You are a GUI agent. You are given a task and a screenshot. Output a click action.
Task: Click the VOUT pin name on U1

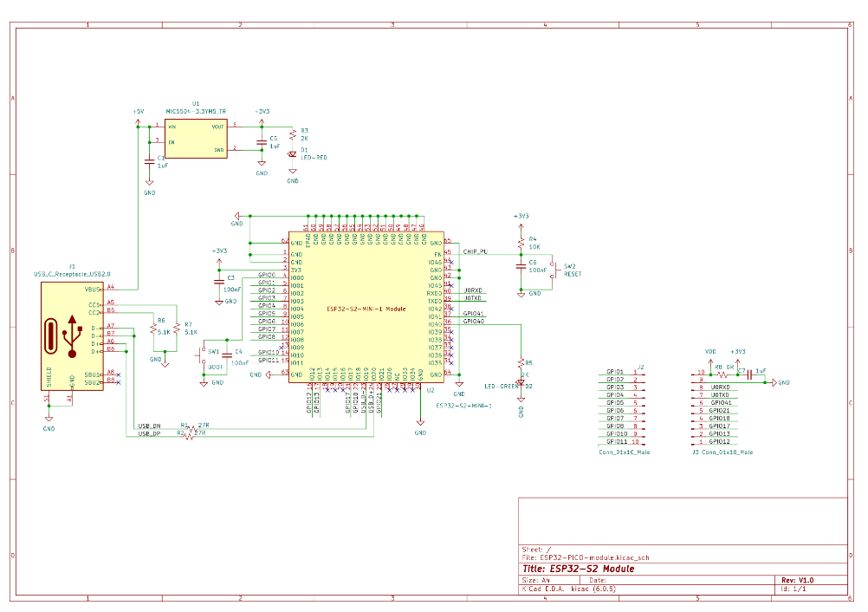coord(217,127)
